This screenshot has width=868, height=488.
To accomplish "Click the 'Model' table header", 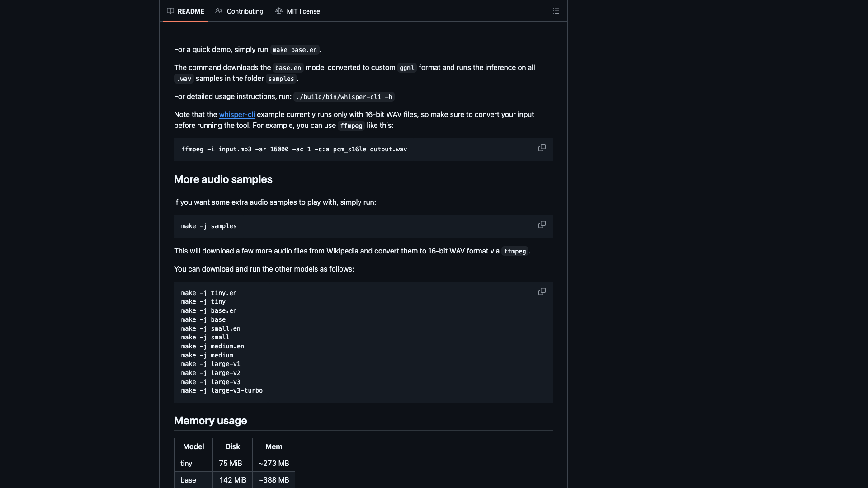I will pyautogui.click(x=193, y=446).
